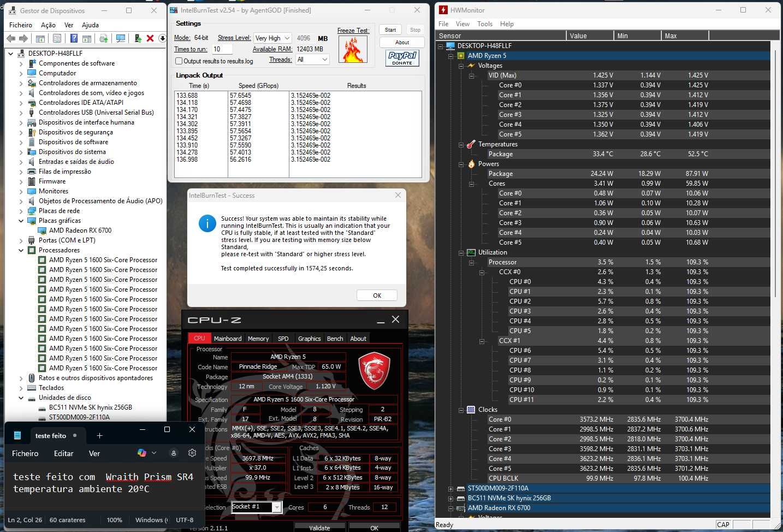Click thermometer icon beside Temperatures in HWMonitor

(x=471, y=144)
